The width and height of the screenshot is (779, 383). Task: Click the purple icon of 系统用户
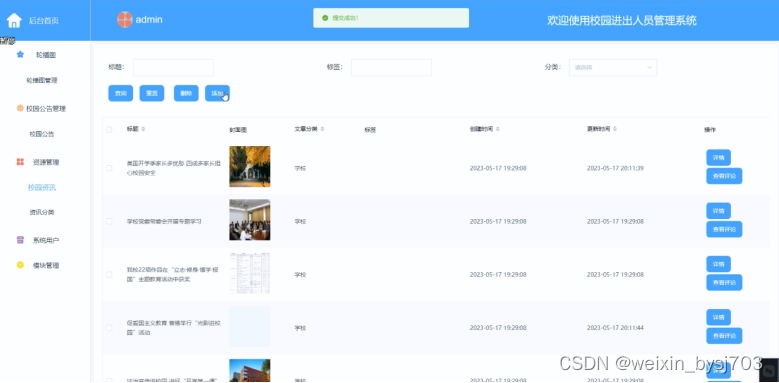(20, 240)
